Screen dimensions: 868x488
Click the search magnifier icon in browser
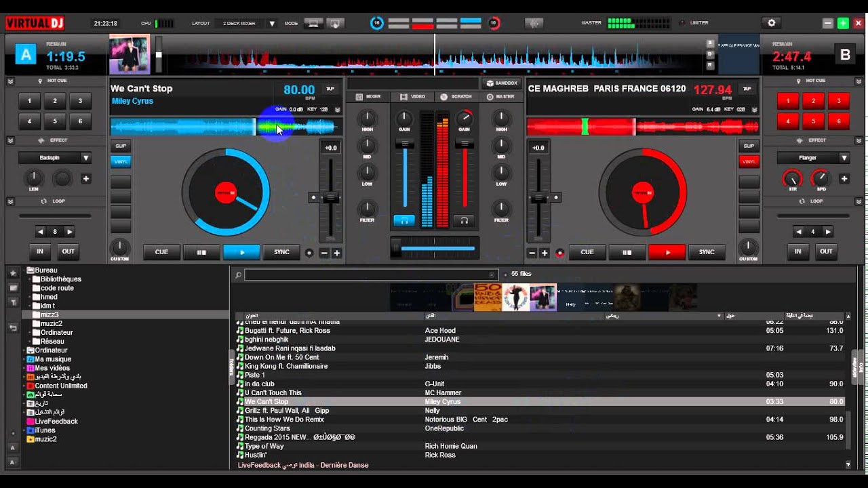(x=238, y=275)
